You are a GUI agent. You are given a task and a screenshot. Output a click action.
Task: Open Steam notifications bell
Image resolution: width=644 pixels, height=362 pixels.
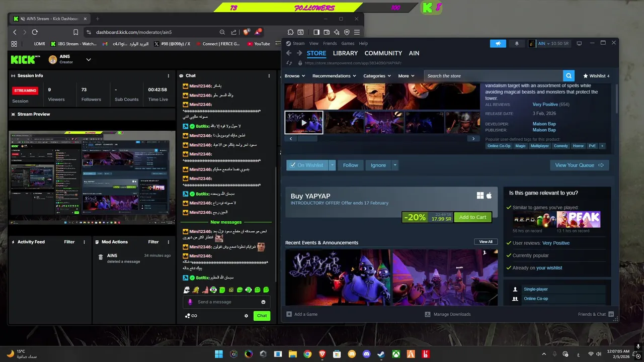[x=517, y=44]
